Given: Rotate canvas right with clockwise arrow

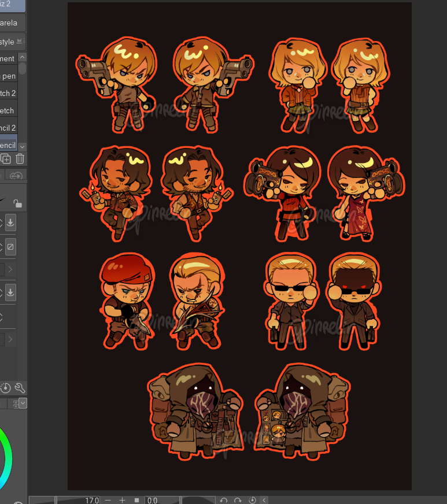Looking at the screenshot, I should coord(238,500).
